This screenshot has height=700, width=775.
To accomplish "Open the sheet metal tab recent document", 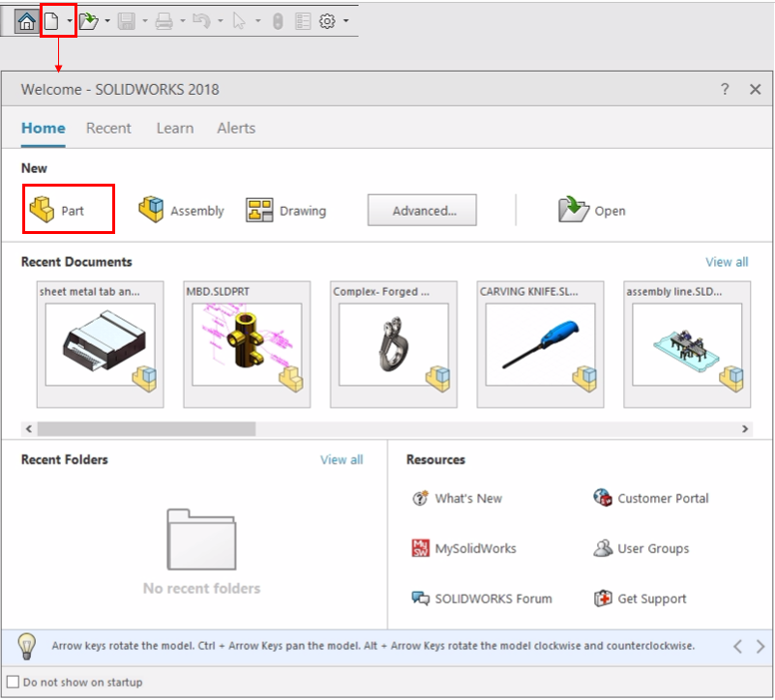I will pyautogui.click(x=101, y=344).
